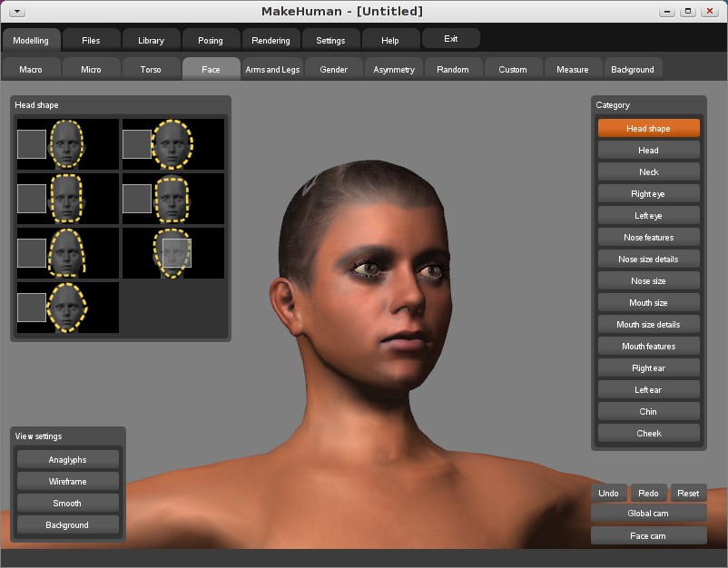Click the Reset button
This screenshot has height=568, width=728.
[689, 493]
